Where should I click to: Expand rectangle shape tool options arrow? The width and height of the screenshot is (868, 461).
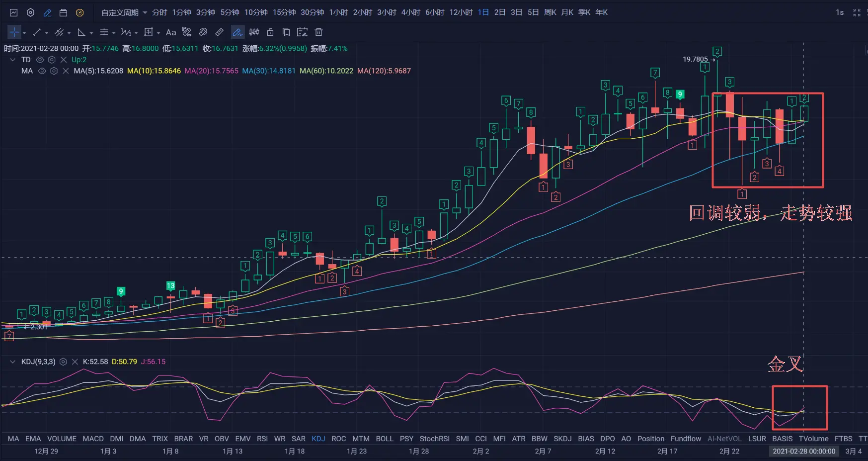(158, 33)
